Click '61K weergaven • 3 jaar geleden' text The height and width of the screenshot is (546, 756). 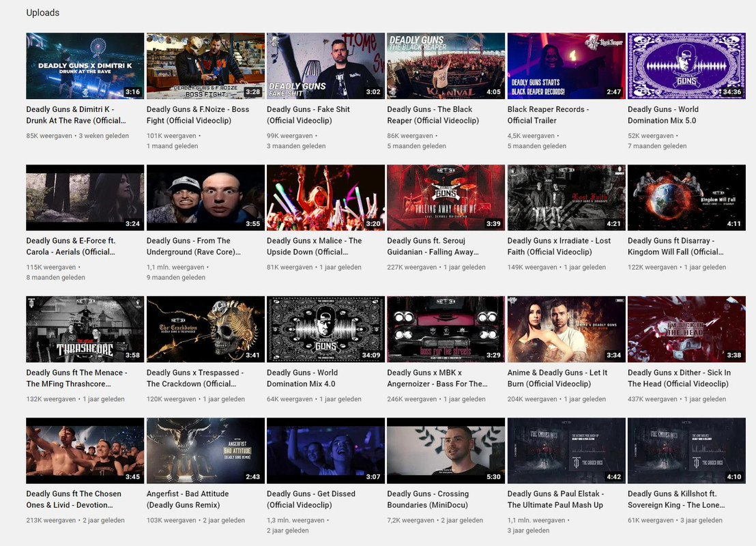675,521
